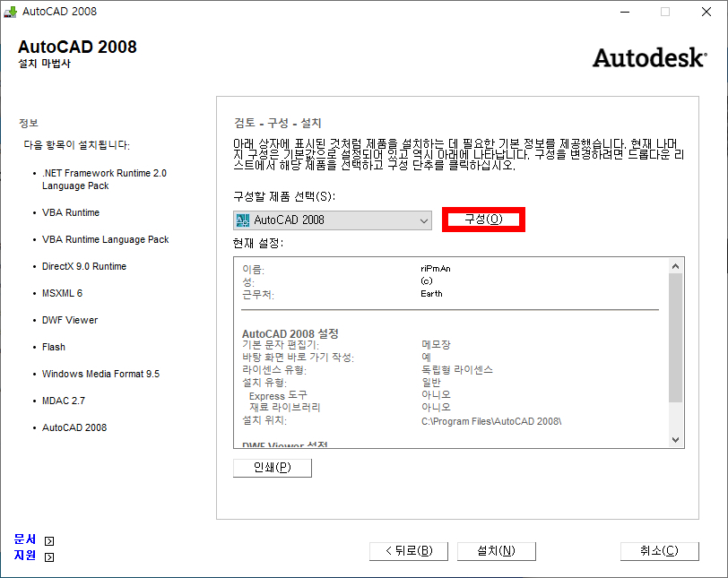Select 'Flash' list item
This screenshot has width=728, height=578.
(x=54, y=347)
